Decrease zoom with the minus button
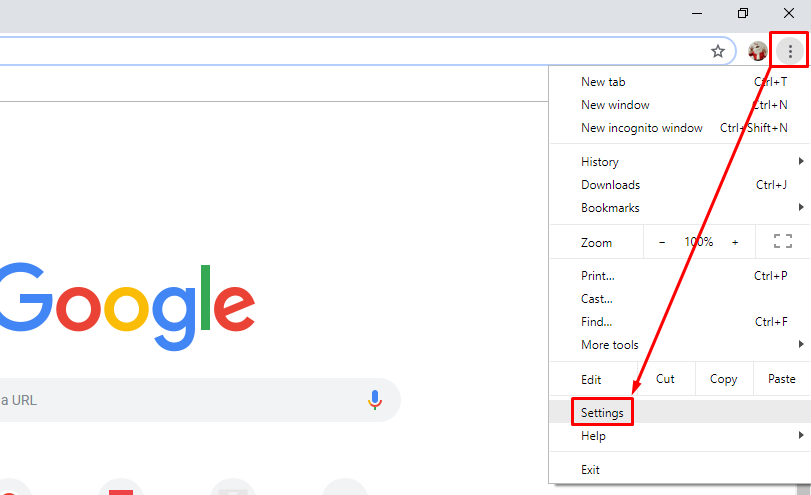This screenshot has width=811, height=495. point(662,242)
